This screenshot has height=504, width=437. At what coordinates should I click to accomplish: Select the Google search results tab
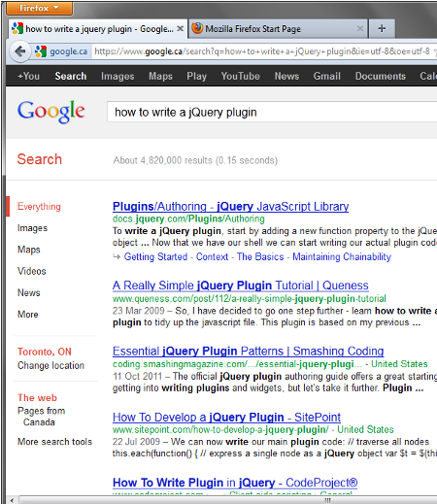click(x=97, y=29)
